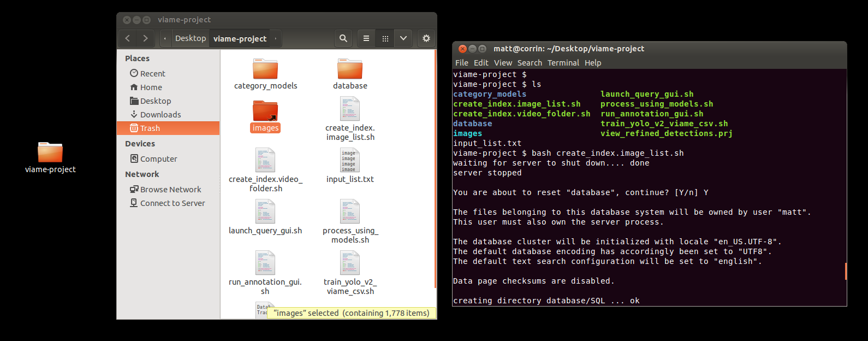Select the train_yolo_v2_viame_csv.sh file
The image size is (868, 341).
point(350,263)
